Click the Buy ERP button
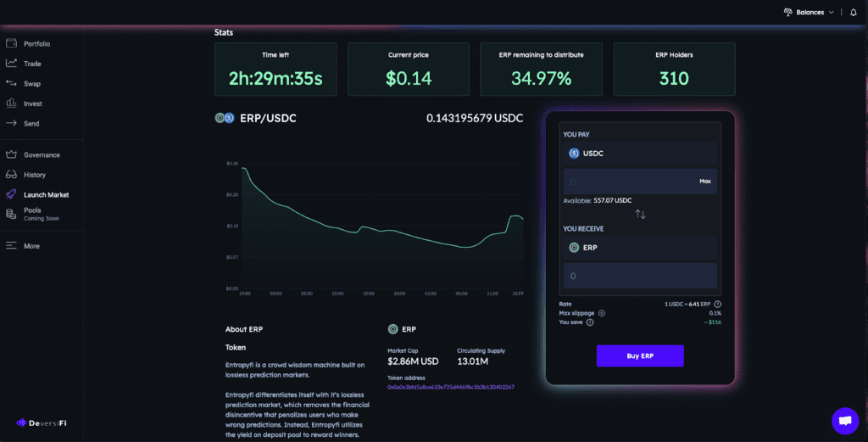The height and width of the screenshot is (442, 868). pos(640,355)
